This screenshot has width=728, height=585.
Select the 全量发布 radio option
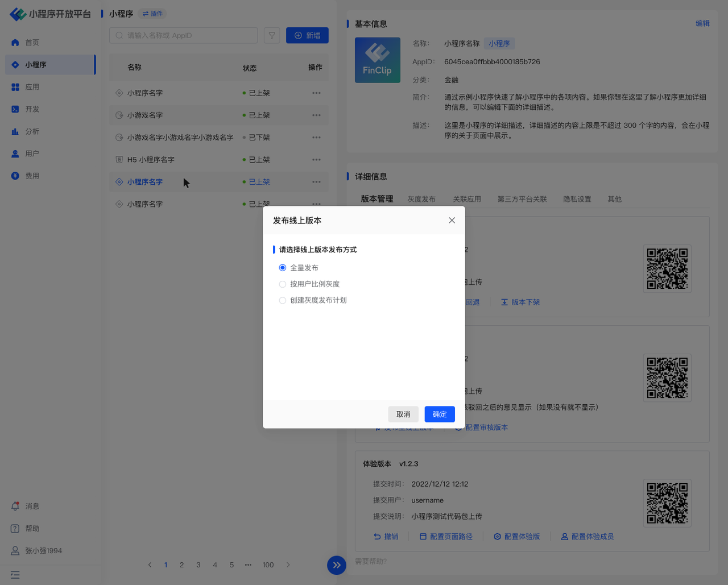[283, 268]
